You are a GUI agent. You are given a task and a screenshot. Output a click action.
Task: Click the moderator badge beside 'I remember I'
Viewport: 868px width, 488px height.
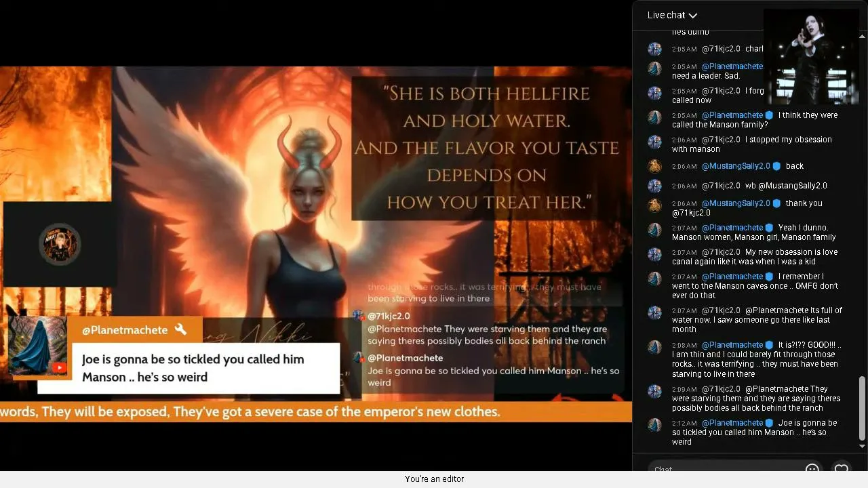769,277
